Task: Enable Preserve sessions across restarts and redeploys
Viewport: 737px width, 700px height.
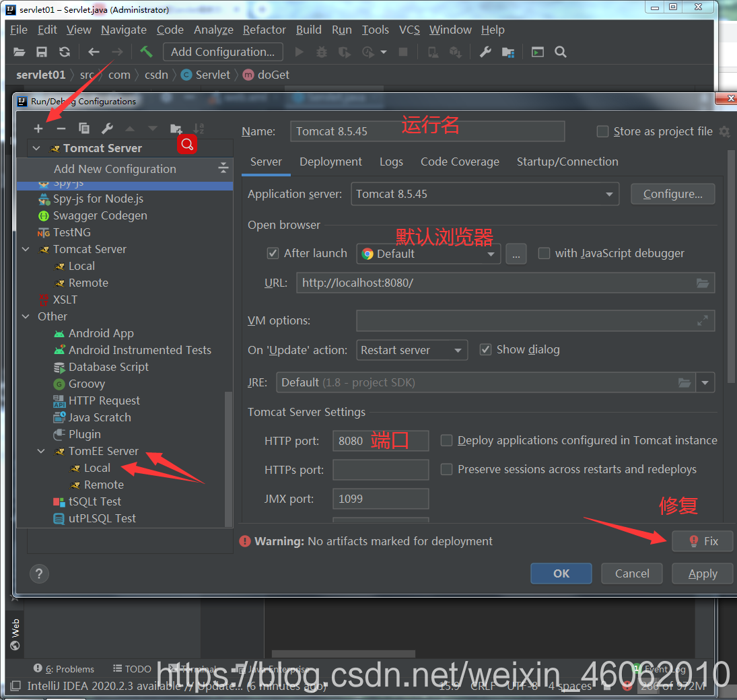Action: click(446, 469)
